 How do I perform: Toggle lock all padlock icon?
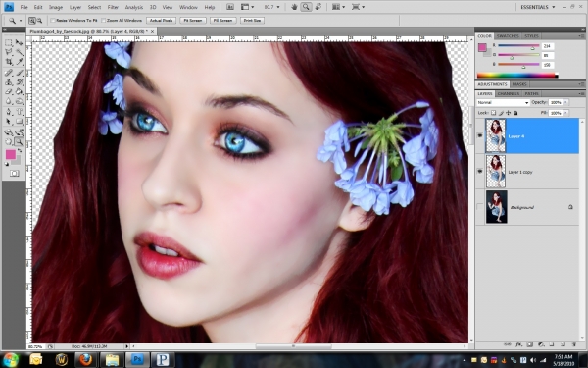click(x=515, y=113)
